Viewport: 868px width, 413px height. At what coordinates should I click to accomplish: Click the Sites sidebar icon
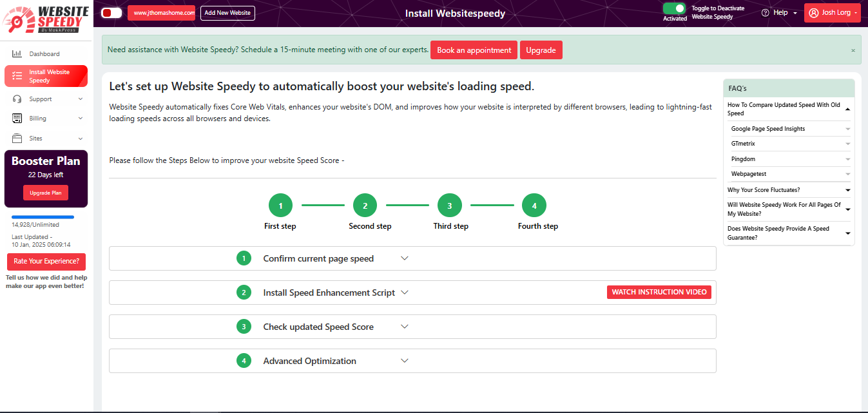tap(17, 139)
